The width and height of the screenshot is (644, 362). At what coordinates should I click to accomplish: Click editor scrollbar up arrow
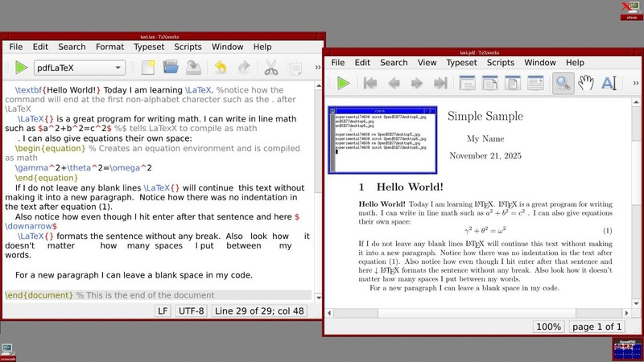click(318, 86)
